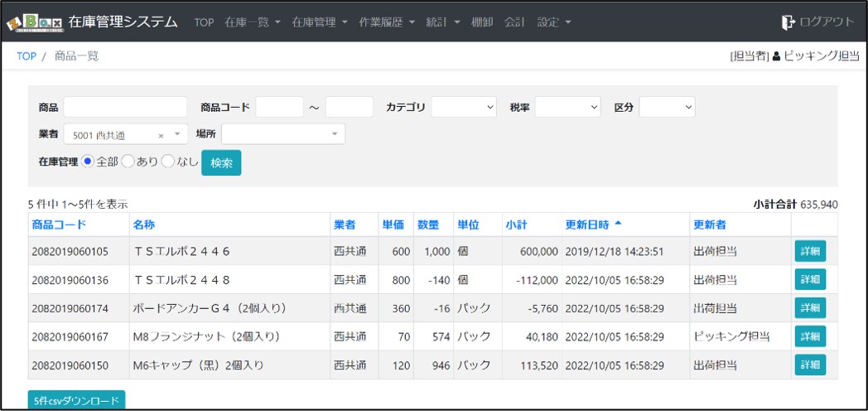Open the 作業履歴 menu
The width and height of the screenshot is (868, 411).
387,22
